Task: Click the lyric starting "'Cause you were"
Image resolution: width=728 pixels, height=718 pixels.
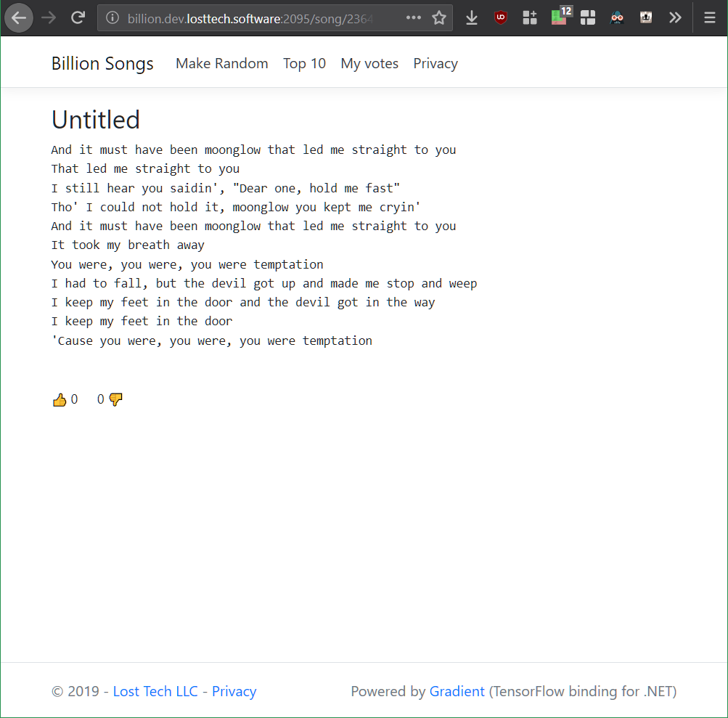Action: [x=212, y=340]
